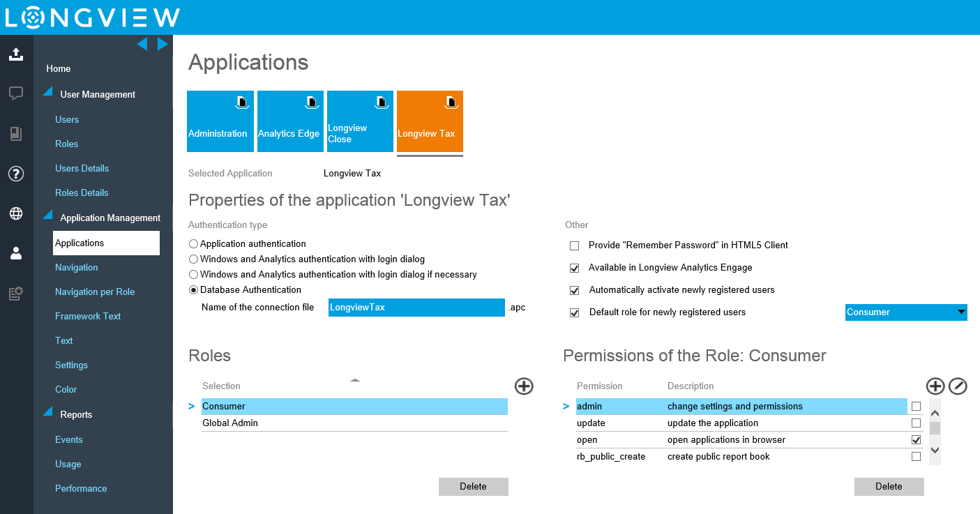Viewport: 980px width, 514px height.
Task: Open Navigation per Role menu item
Action: [95, 292]
